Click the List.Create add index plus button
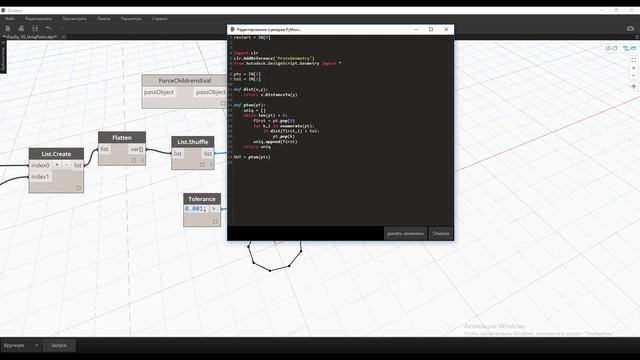The image size is (640, 360). (x=57, y=165)
